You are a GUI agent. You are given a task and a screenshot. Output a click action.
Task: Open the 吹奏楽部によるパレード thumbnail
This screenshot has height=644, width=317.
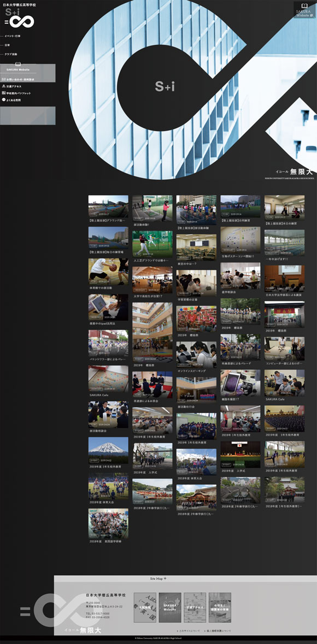pos(240,347)
